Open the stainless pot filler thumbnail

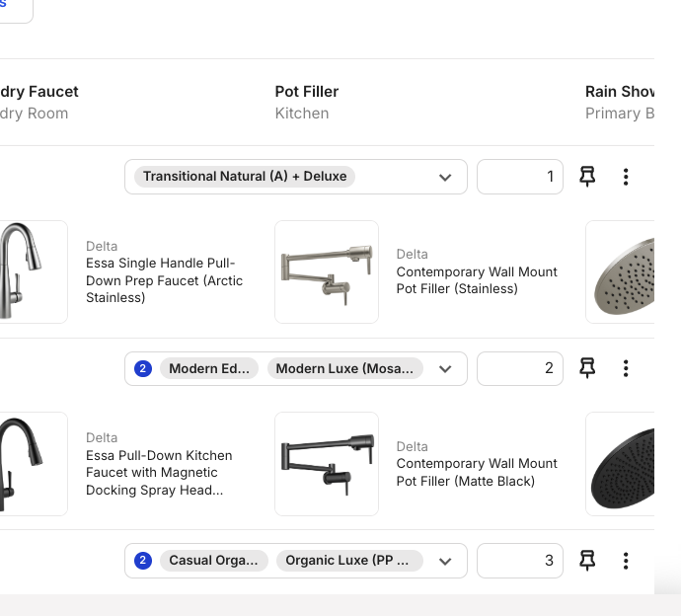coord(327,271)
